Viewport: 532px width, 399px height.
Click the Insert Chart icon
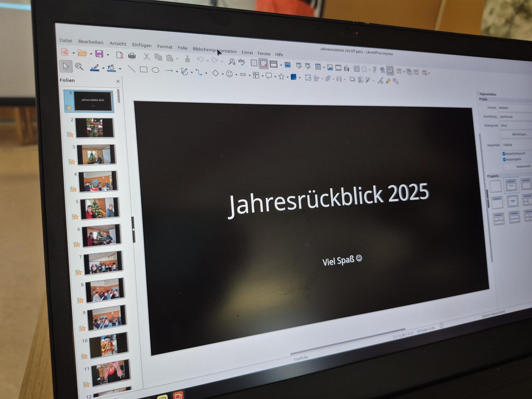346,68
